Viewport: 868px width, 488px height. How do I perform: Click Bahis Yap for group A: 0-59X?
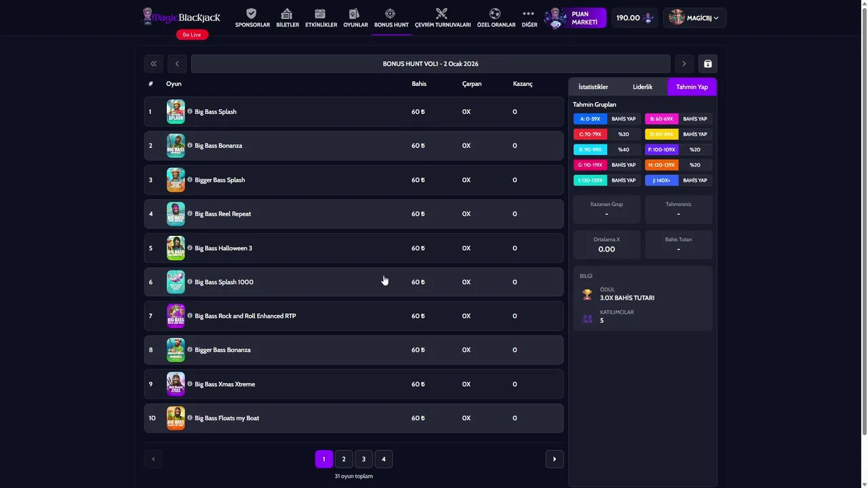pos(624,119)
